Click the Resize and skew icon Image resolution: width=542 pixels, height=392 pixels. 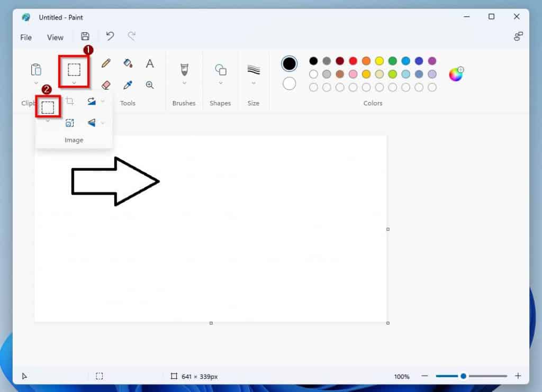coord(69,123)
